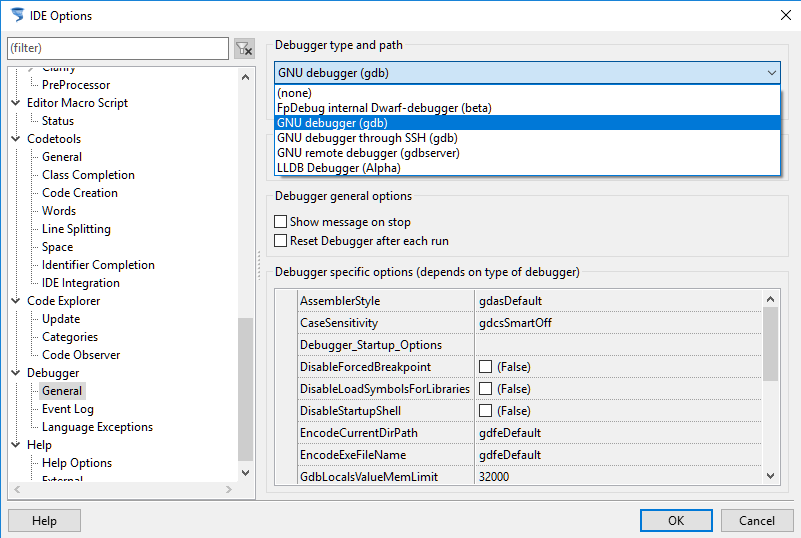Viewport: 801px width, 538px height.
Task: Open Identifier Completion settings
Action: [x=98, y=265]
